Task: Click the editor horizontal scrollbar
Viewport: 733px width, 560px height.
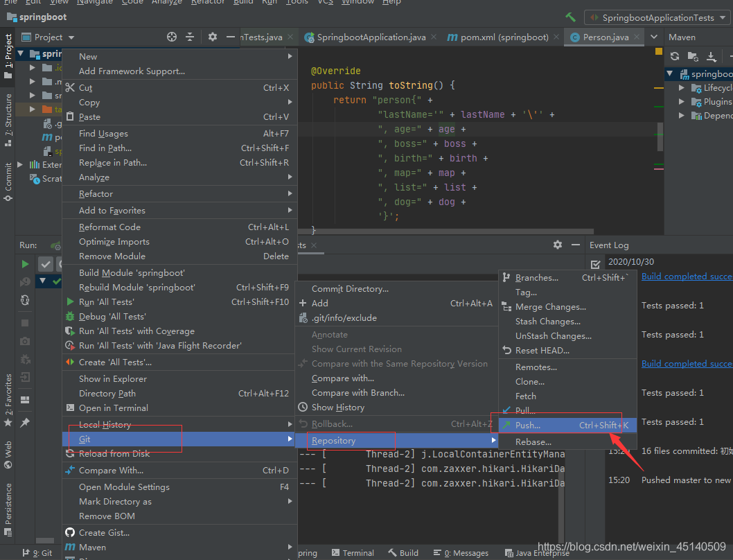Action: click(446, 231)
